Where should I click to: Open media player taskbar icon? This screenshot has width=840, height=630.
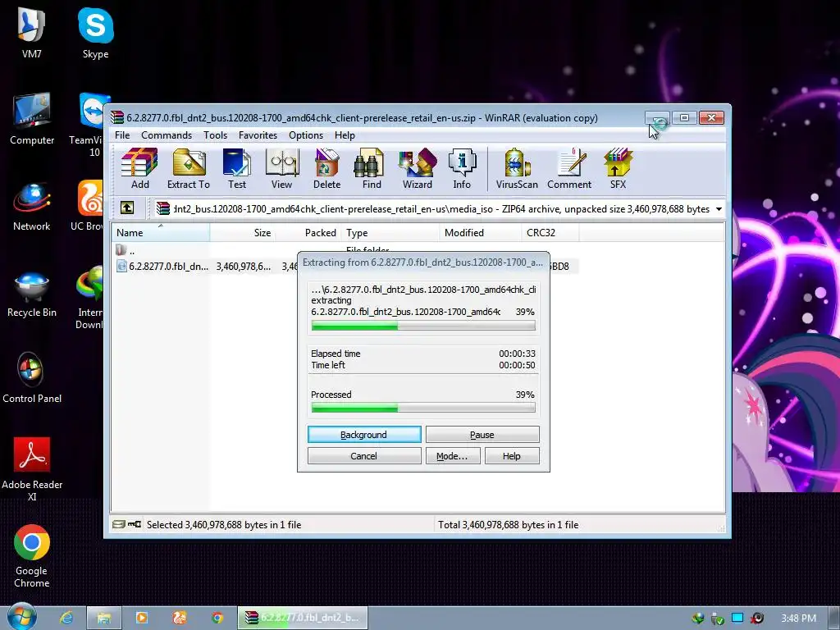142,618
